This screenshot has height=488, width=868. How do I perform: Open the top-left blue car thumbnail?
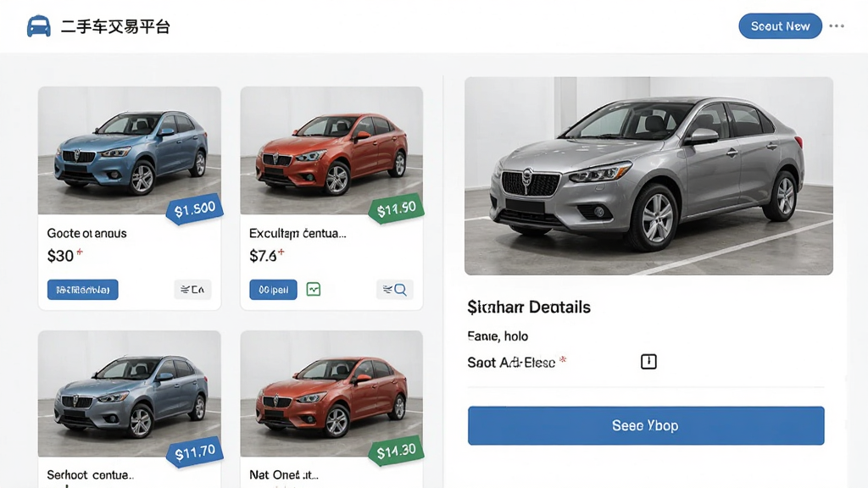(x=130, y=150)
